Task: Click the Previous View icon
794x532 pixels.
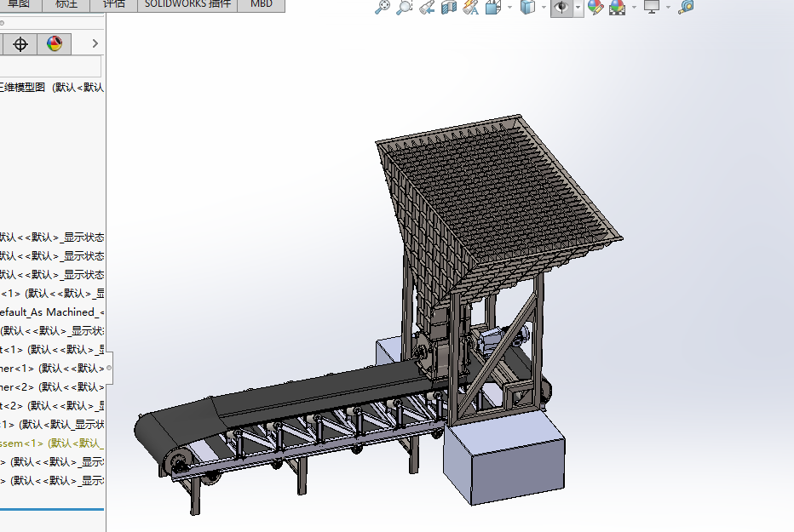Action: click(x=427, y=8)
